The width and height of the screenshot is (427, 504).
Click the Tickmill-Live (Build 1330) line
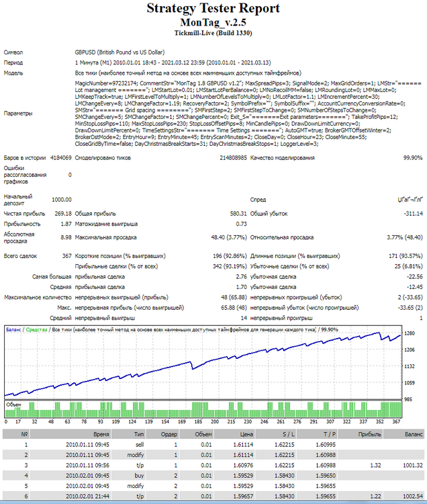tap(213, 33)
